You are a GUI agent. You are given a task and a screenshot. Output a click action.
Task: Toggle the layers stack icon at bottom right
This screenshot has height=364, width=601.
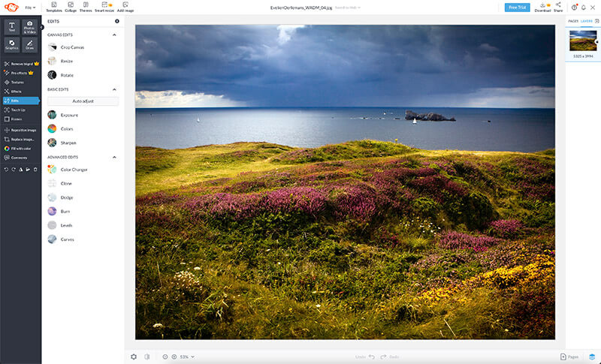[x=591, y=356]
